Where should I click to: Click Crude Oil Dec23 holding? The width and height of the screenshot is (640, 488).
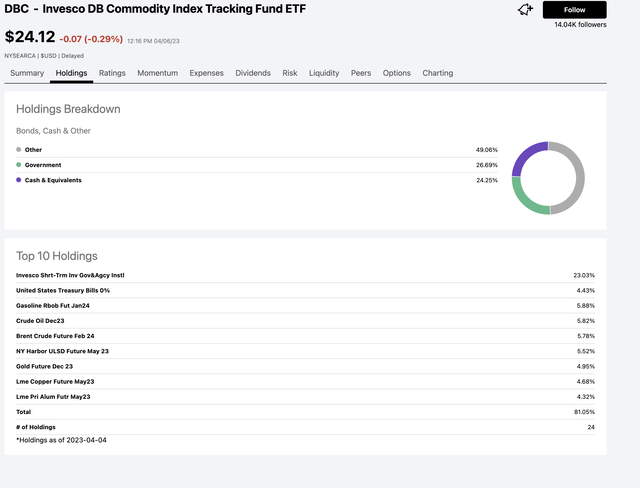point(40,321)
